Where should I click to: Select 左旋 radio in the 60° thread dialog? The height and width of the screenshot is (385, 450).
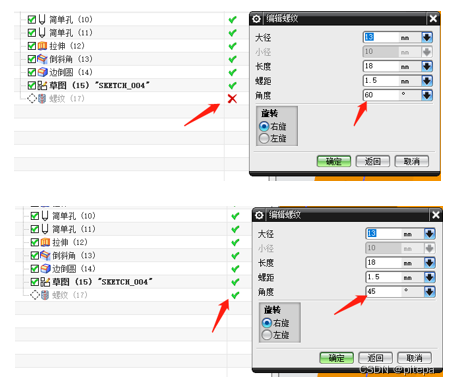pyautogui.click(x=264, y=138)
